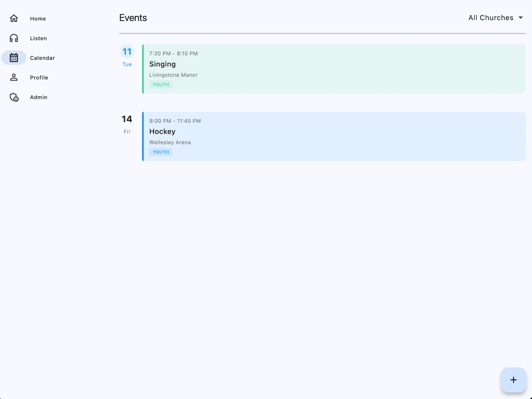Click the blue YOUTH tag on Hockey
The width and height of the screenshot is (532, 399).
[x=161, y=152]
